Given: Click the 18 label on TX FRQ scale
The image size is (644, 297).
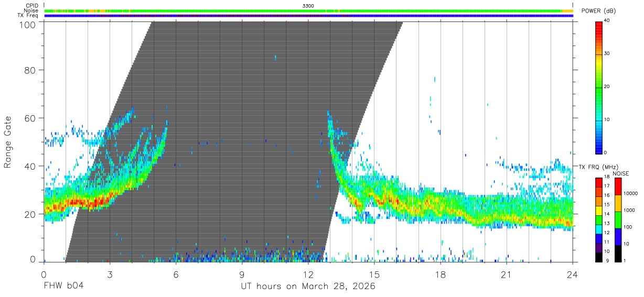Looking at the screenshot, I should (x=607, y=178).
